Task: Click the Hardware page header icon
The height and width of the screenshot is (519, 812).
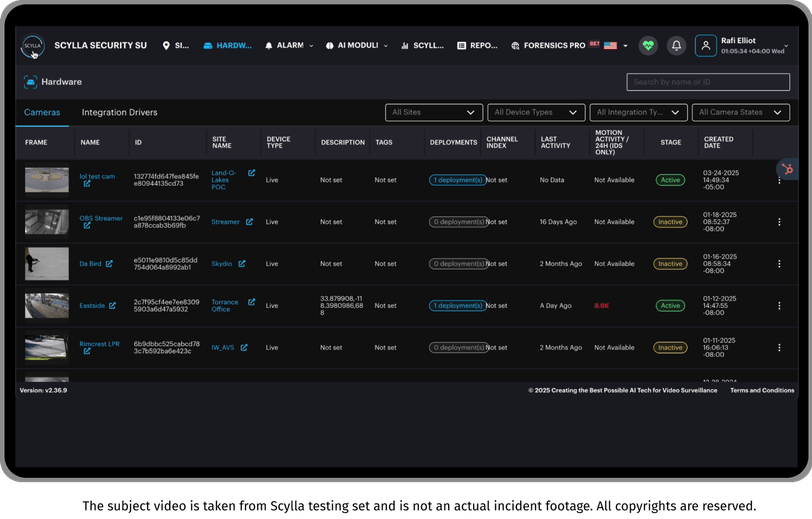Action: [x=30, y=82]
